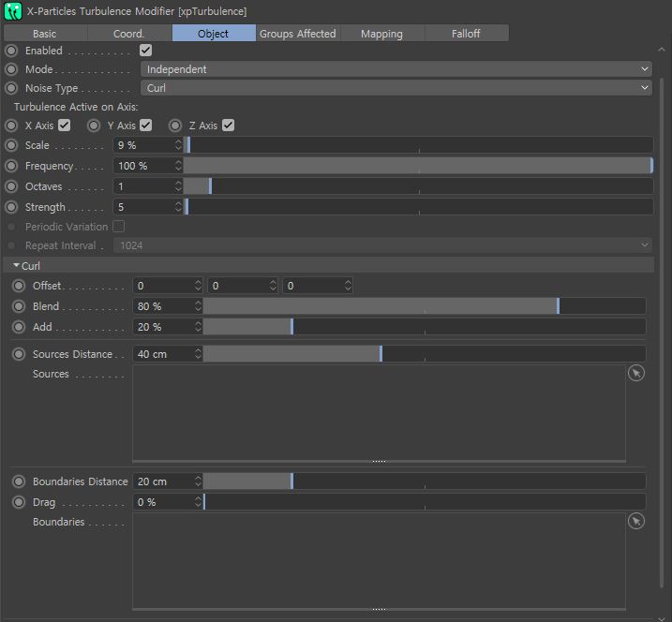Click the X-Particles Turbulence Modifier icon
672x622 pixels.
click(13, 11)
